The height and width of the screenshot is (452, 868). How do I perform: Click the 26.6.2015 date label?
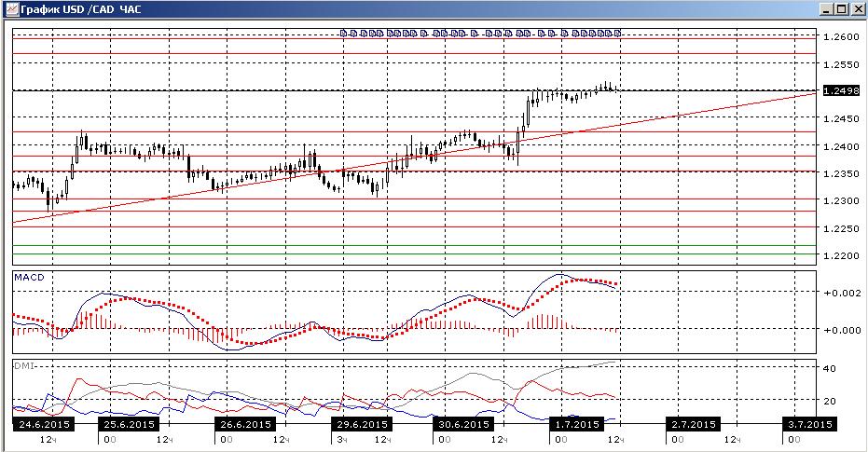click(x=245, y=424)
